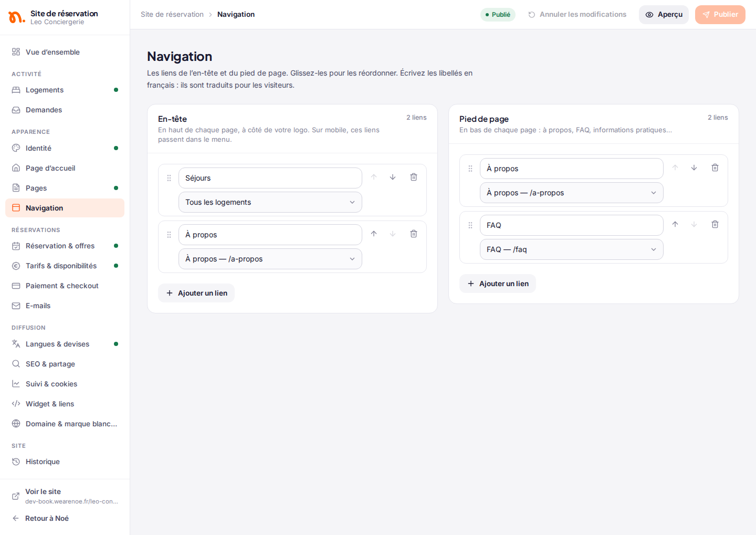Image resolution: width=756 pixels, height=535 pixels.
Task: Delete the Séjours header link
Action: [414, 177]
